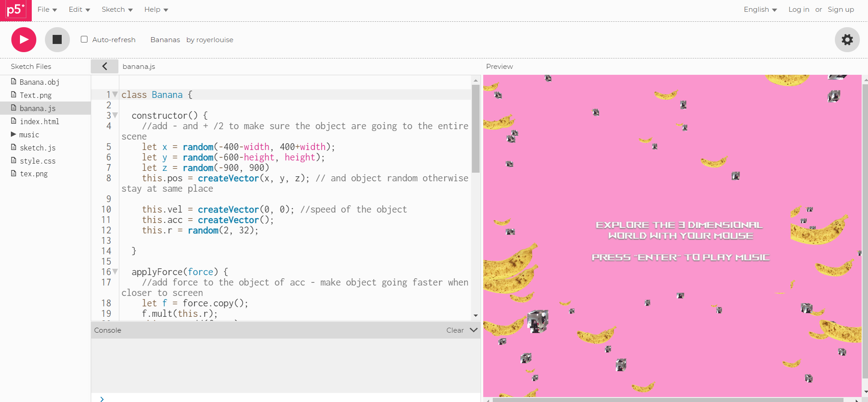Fold the class Banana block at line 1
This screenshot has width=868, height=402.
click(115, 94)
